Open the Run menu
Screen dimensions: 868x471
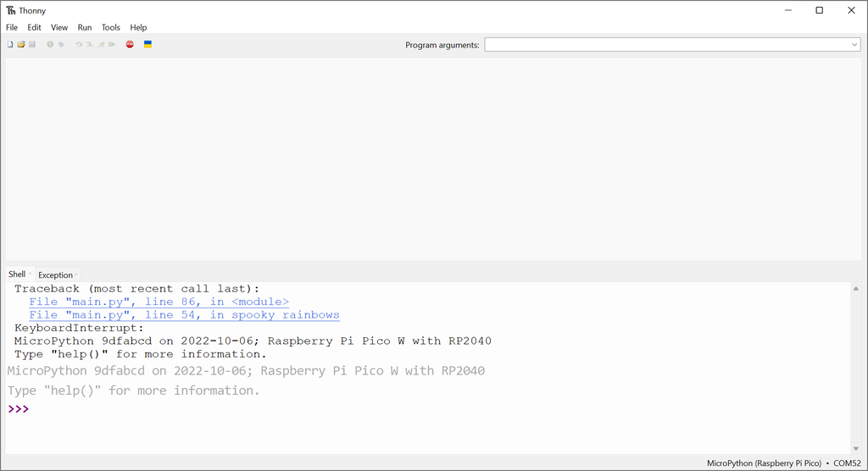[85, 27]
